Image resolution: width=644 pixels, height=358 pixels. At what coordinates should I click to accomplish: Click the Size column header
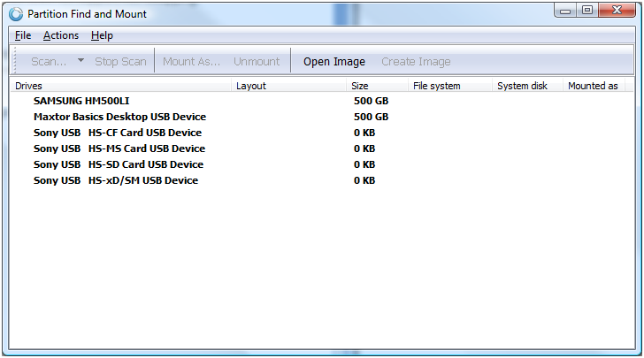pyautogui.click(x=378, y=86)
